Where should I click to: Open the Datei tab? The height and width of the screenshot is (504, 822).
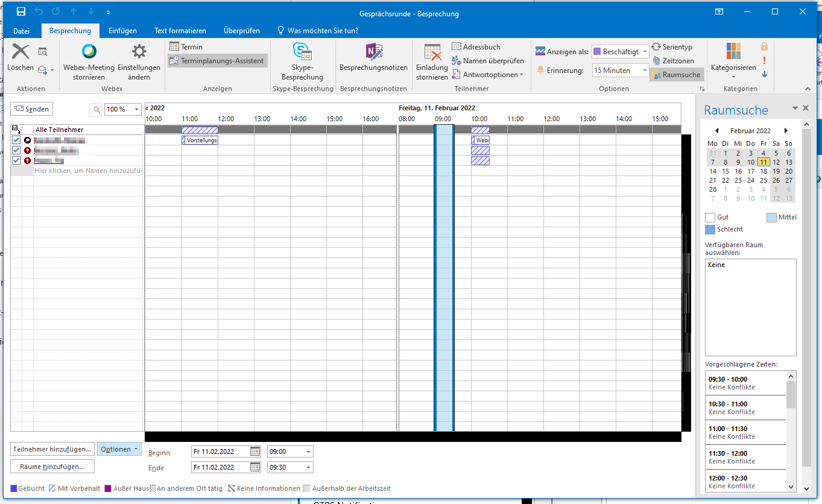[21, 31]
